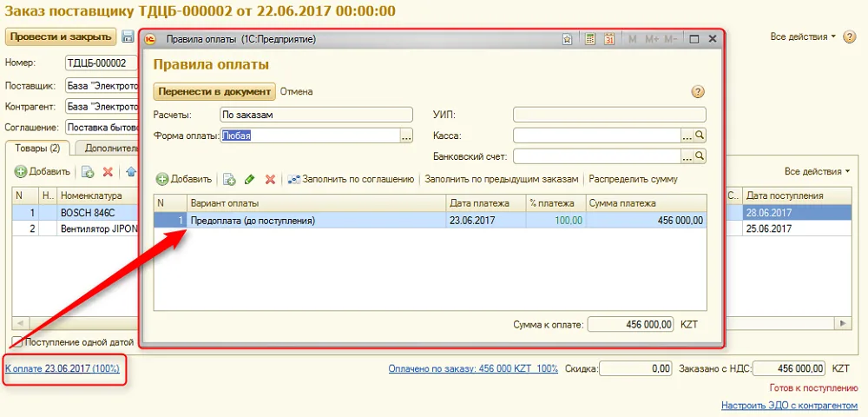This screenshot has width=868, height=417.
Task: Click the Сумма платежа cell 456 000,00
Action: tap(646, 221)
